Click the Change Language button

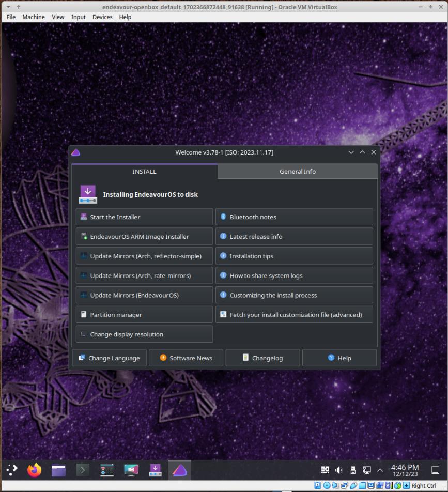coord(109,358)
